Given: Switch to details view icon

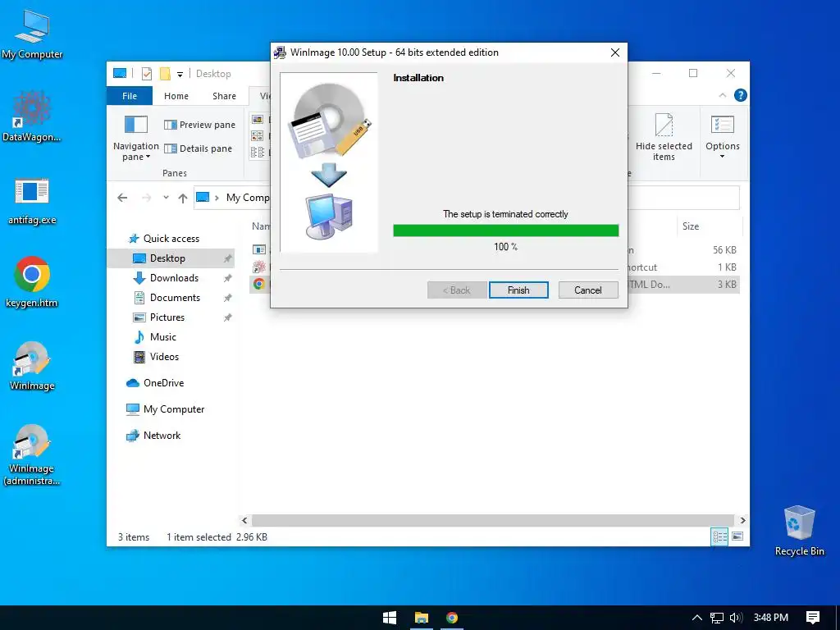Looking at the screenshot, I should pos(719,536).
